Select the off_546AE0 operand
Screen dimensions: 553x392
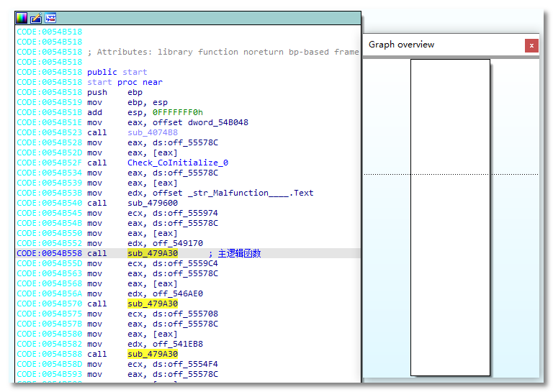(177, 293)
